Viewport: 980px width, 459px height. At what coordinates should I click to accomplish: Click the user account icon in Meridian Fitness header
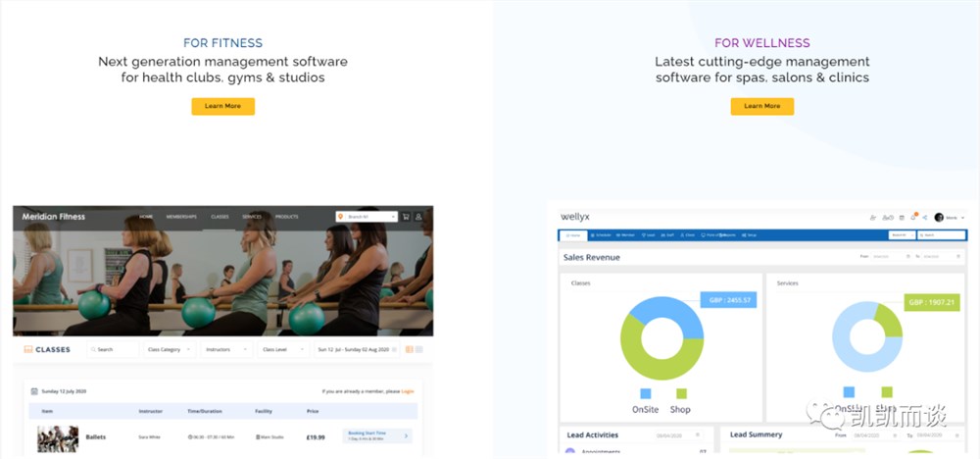tap(418, 217)
